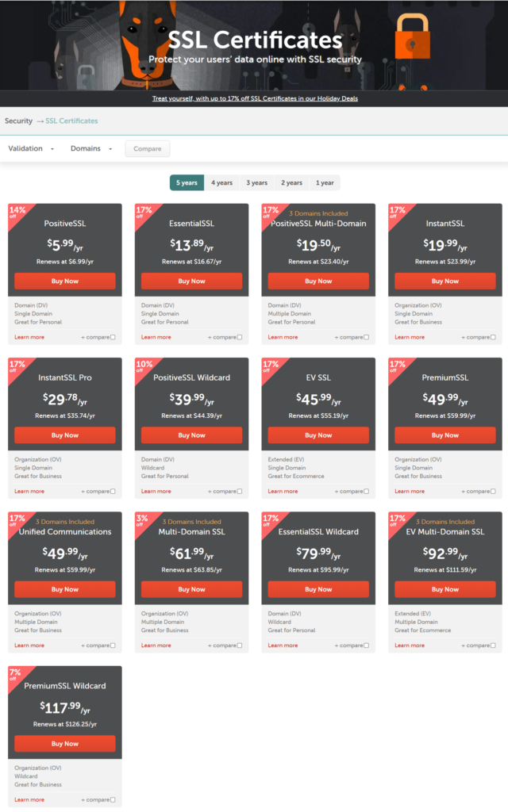Open SSL Certificates breadcrumb link
The height and width of the screenshot is (812, 508).
[x=71, y=121]
